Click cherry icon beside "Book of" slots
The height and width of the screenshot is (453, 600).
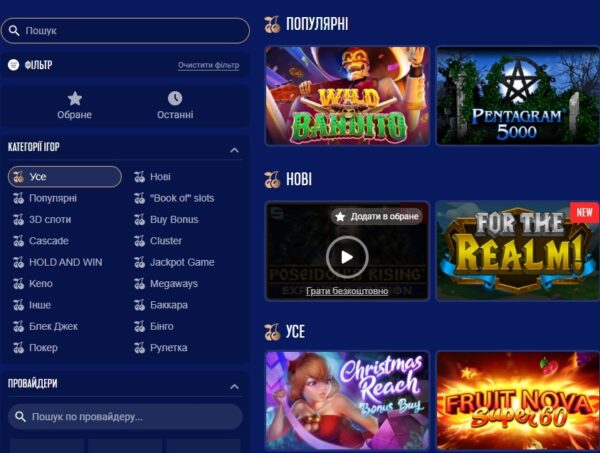click(139, 198)
